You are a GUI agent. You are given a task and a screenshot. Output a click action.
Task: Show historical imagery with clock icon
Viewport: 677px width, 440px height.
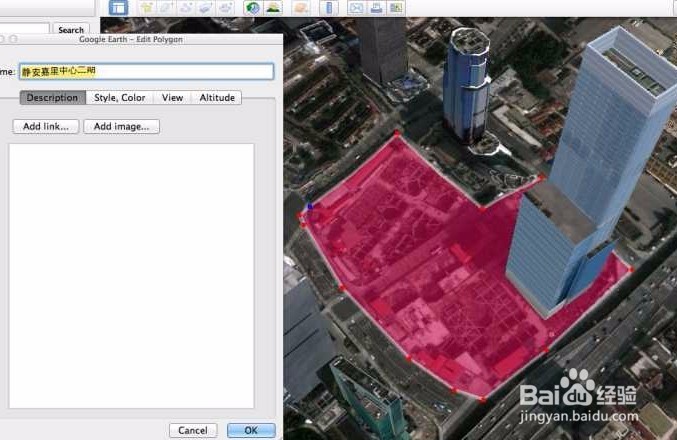click(252, 8)
